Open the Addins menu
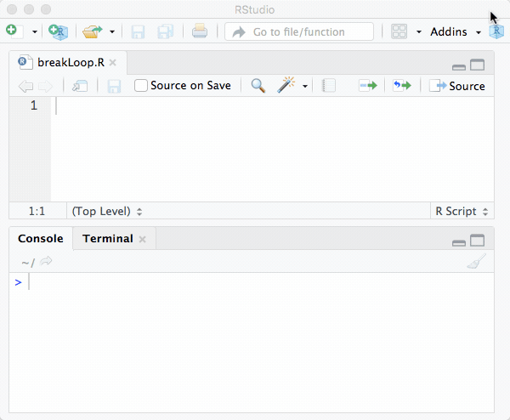 456,31
